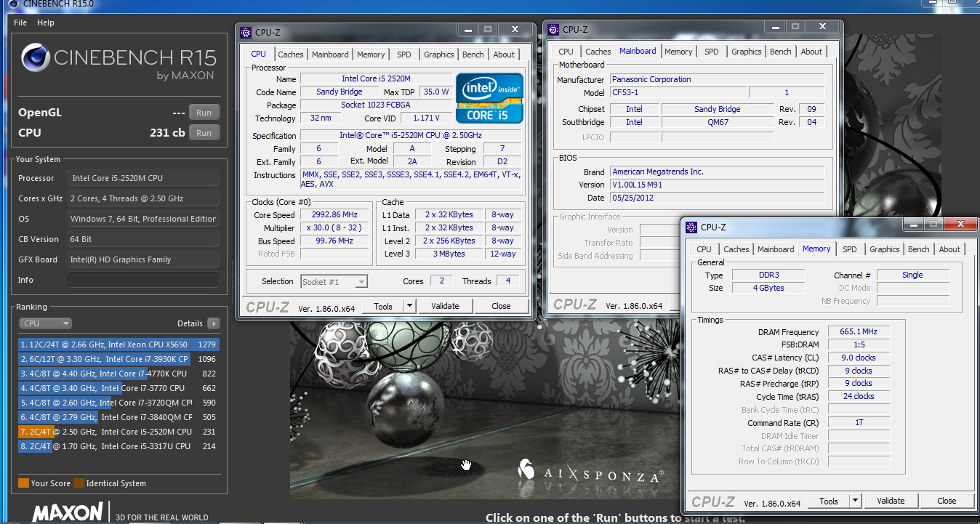Switch to SPD tab in first CPU-Z window
This screenshot has width=980, height=524.
tap(404, 55)
